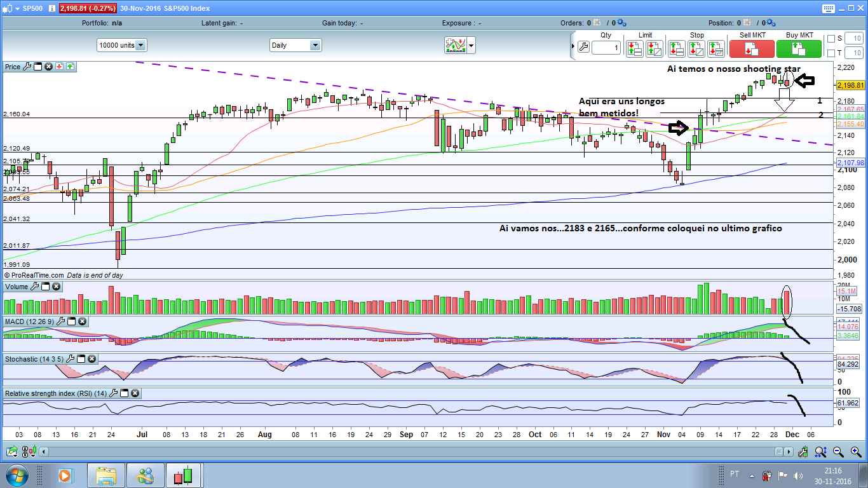Image resolution: width=868 pixels, height=488 pixels.
Task: Click the orange 2,198.81 price axis tag
Action: (851, 85)
